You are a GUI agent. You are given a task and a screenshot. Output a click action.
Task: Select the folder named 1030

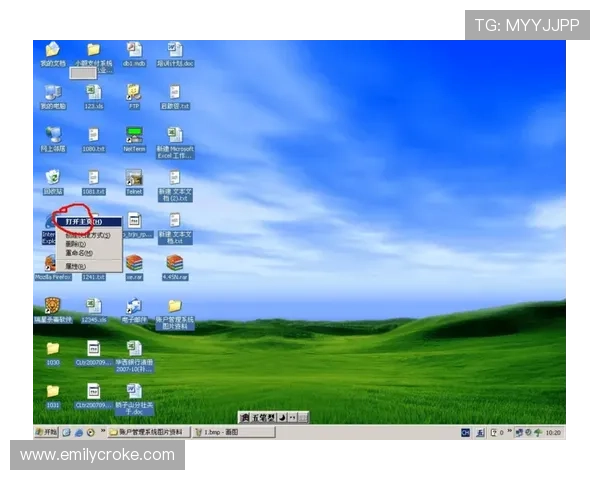pyautogui.click(x=52, y=349)
